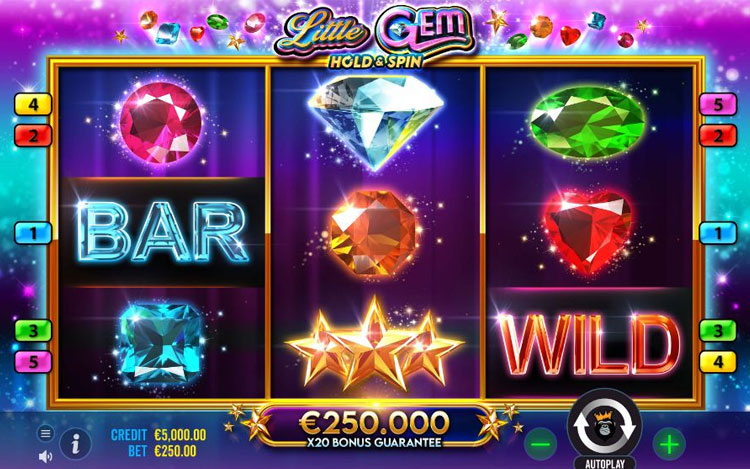Spin the reels with the gorilla button
The width and height of the screenshot is (750, 469).
[x=605, y=426]
